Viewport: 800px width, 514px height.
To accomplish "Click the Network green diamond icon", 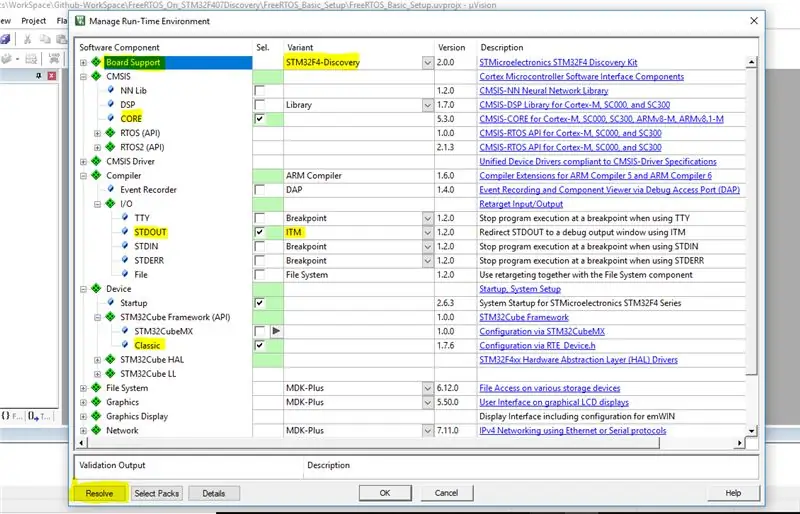I will point(96,430).
